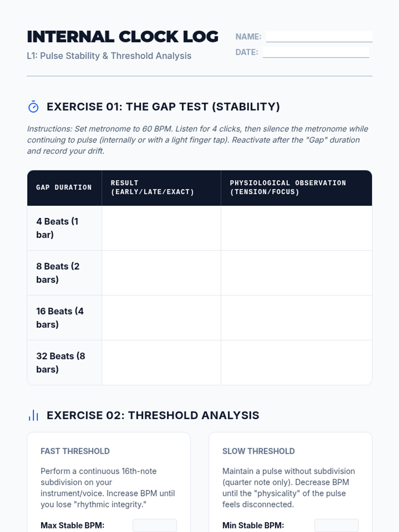This screenshot has height=532, width=399.
Task: Click the bar chart icon beside Exercise 02
Action: (33, 415)
